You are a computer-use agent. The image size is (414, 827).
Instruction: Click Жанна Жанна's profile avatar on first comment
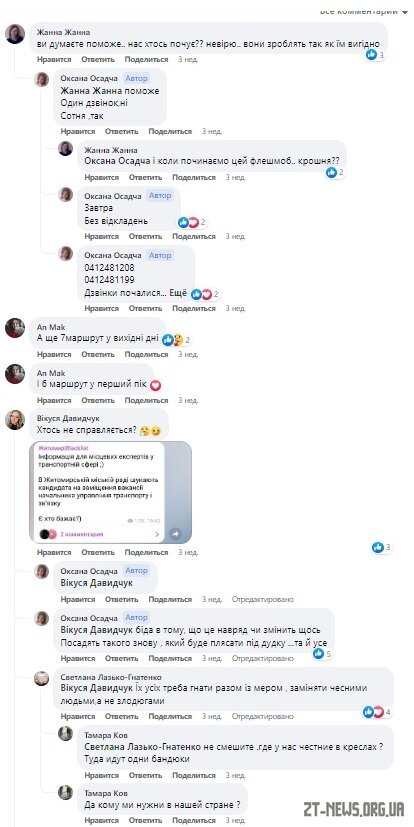tap(15, 34)
